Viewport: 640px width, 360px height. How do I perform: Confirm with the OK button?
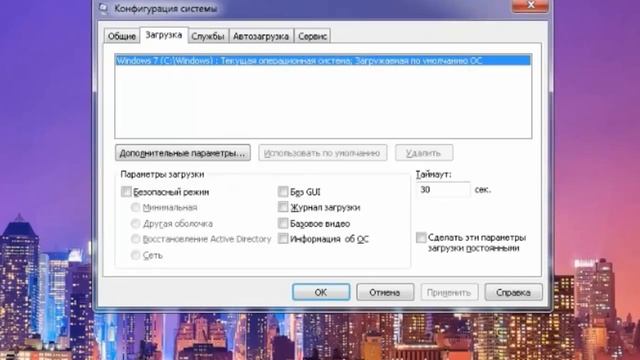coord(321,292)
